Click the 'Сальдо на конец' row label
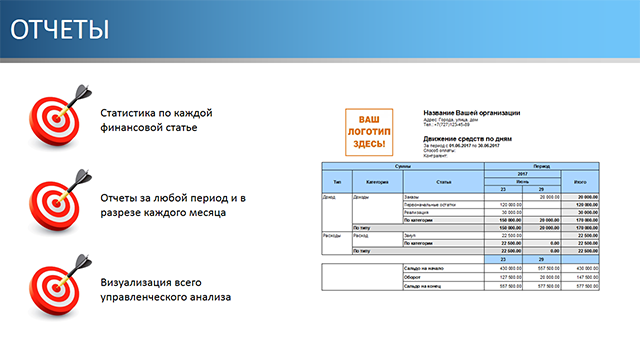The image size is (640, 360). 422,286
